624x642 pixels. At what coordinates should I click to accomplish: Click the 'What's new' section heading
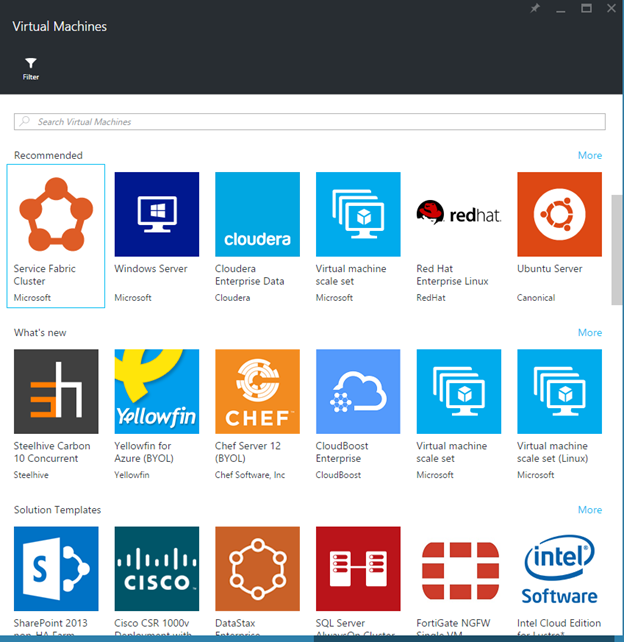[x=40, y=332]
